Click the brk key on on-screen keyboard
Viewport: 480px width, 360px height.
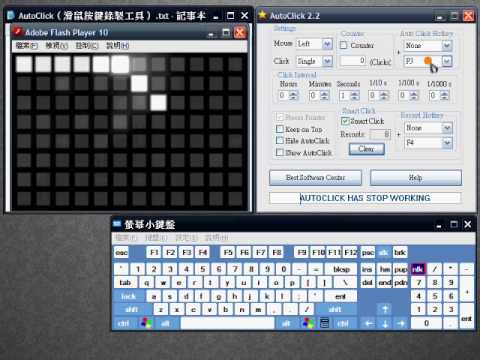coord(400,253)
